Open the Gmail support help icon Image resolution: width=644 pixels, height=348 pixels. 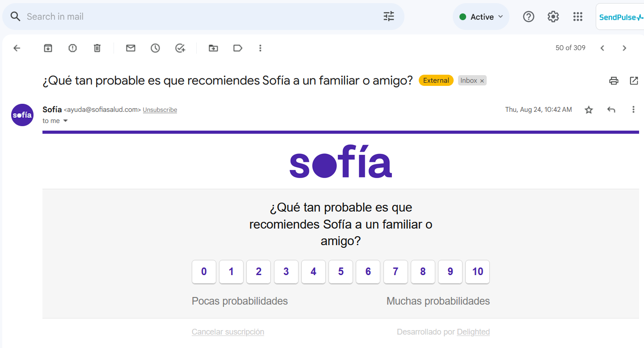tap(529, 17)
